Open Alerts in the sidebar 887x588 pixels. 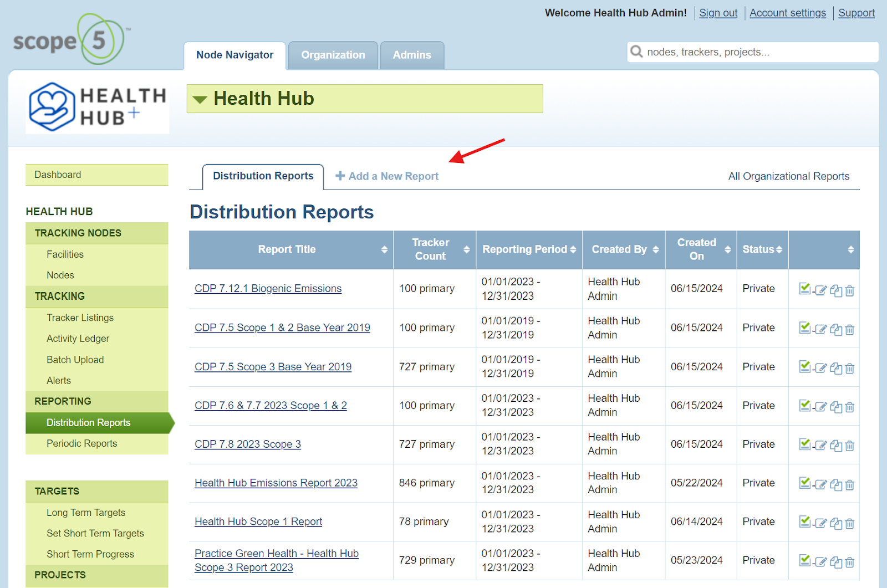[59, 381]
